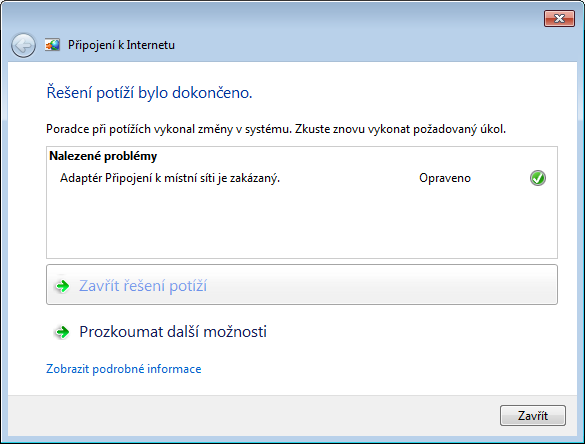Click the network globe icon beside the title
Image resolution: width=585 pixels, height=444 pixels.
(x=53, y=45)
